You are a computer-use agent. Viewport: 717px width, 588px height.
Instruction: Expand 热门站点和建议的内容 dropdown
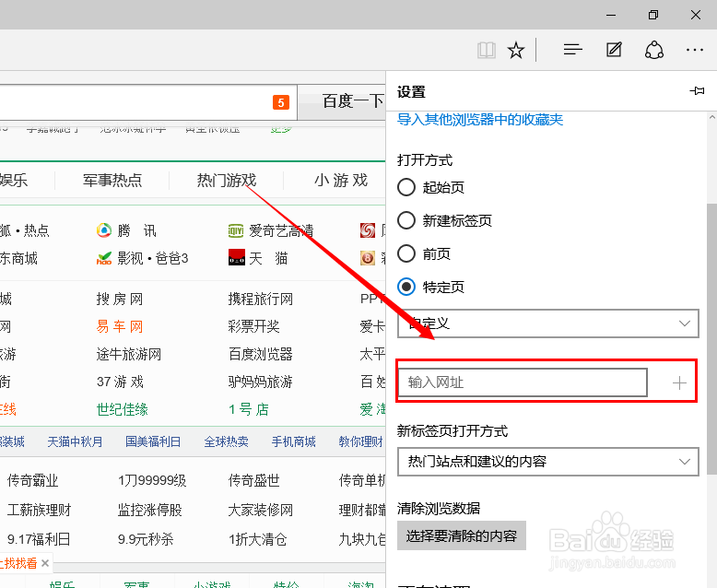(547, 462)
